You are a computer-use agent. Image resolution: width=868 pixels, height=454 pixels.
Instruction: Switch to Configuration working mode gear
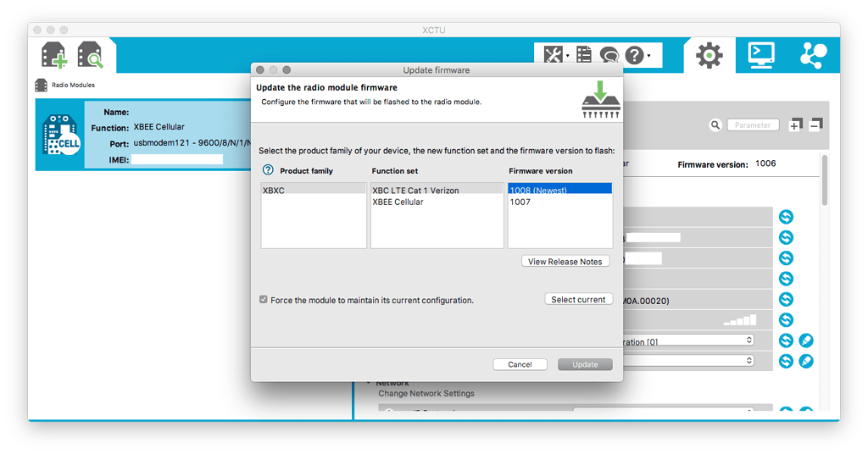coord(709,55)
